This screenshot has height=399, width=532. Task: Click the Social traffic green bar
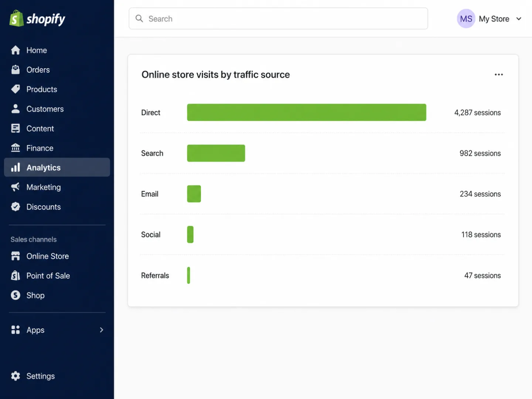[190, 235]
